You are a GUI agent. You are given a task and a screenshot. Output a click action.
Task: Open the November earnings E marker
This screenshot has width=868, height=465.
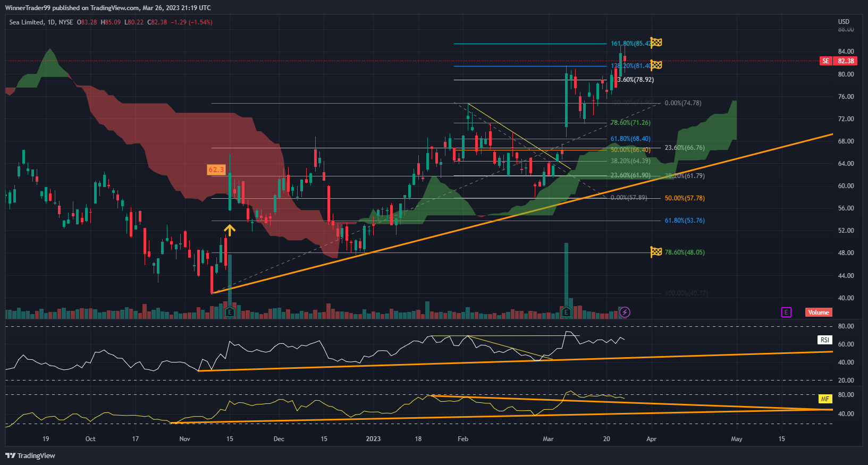(x=230, y=312)
